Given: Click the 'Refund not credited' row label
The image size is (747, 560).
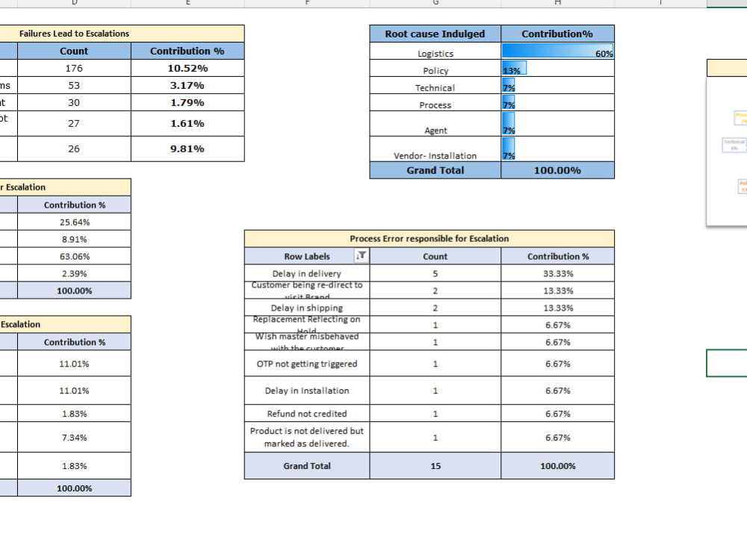Looking at the screenshot, I should point(307,414).
